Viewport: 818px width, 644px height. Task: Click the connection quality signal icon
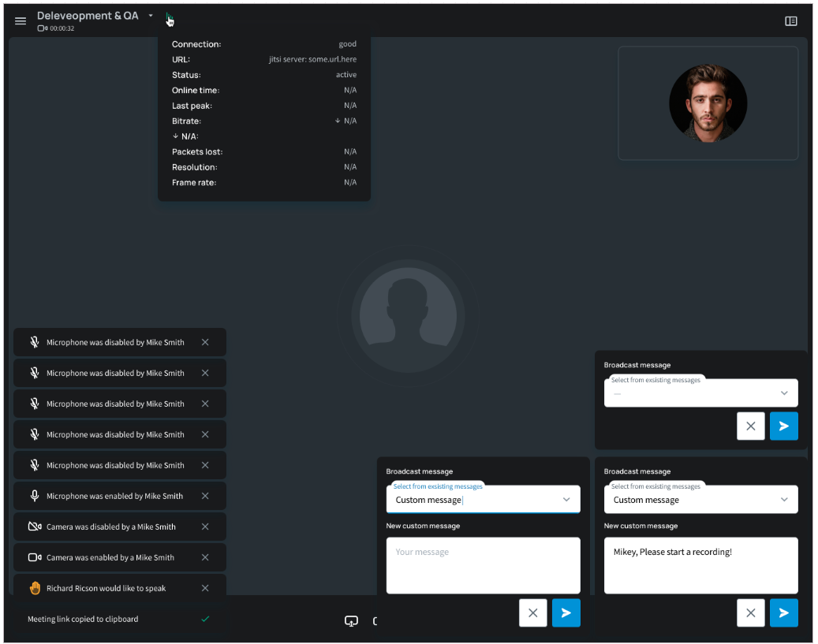pos(169,17)
